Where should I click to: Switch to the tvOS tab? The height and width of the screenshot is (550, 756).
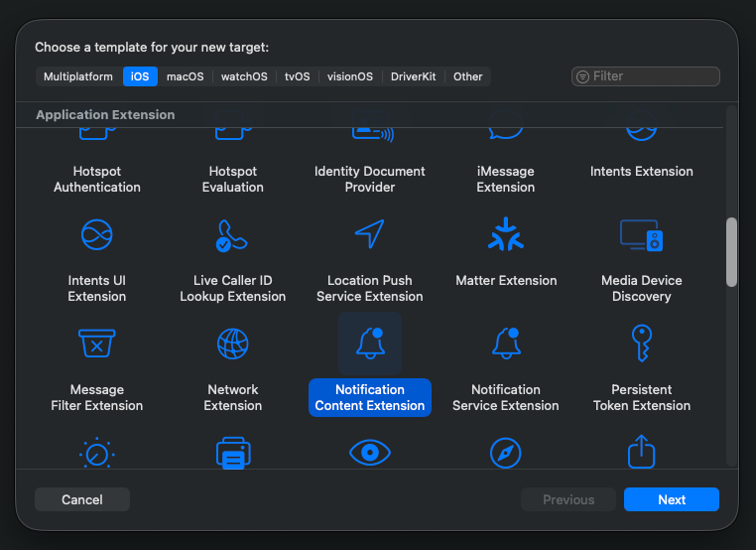pyautogui.click(x=297, y=76)
